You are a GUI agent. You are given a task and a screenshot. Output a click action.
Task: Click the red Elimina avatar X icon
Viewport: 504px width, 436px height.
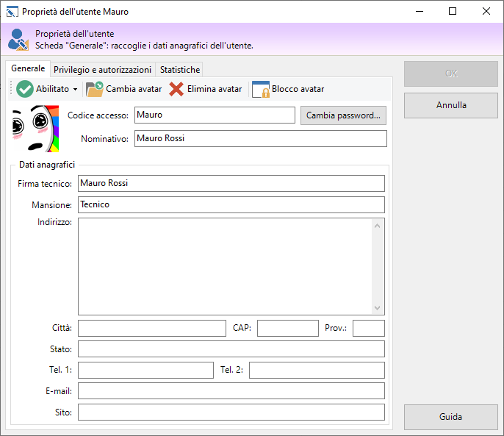(176, 89)
